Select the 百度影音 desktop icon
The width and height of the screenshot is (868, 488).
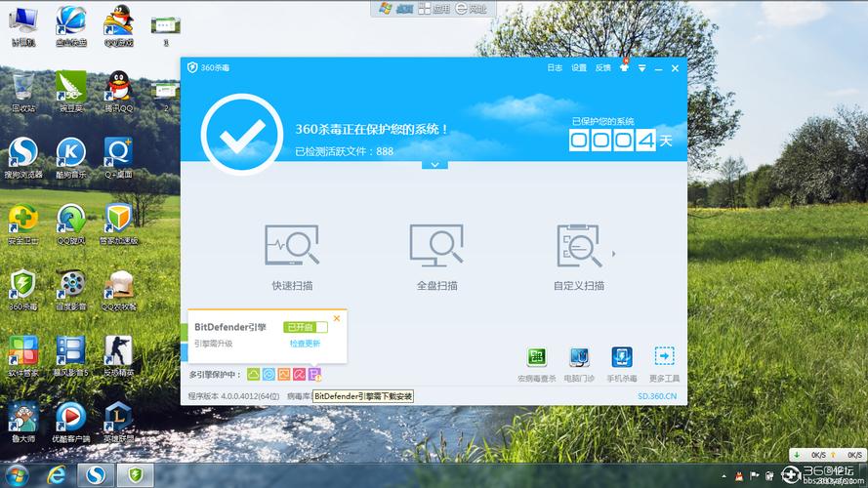pyautogui.click(x=71, y=290)
